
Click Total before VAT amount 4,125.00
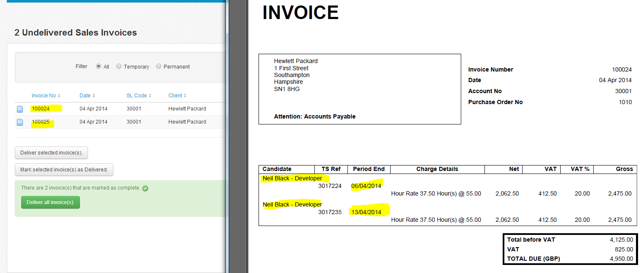click(x=621, y=240)
